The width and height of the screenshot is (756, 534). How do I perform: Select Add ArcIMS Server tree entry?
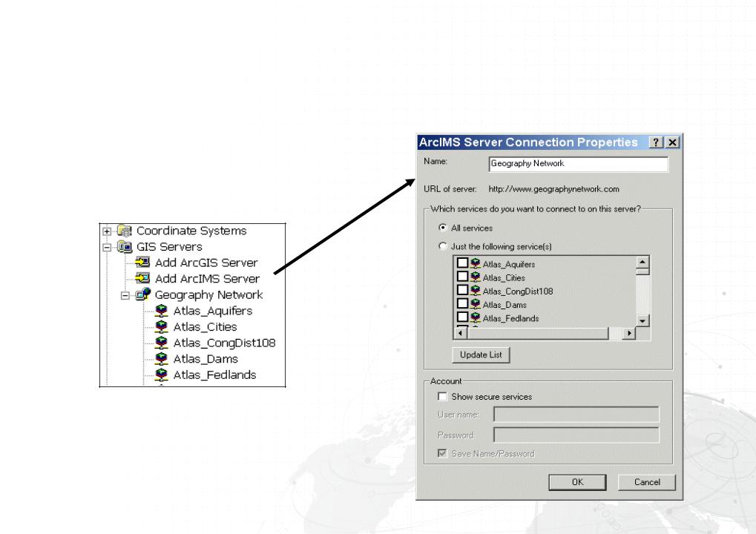(x=207, y=279)
